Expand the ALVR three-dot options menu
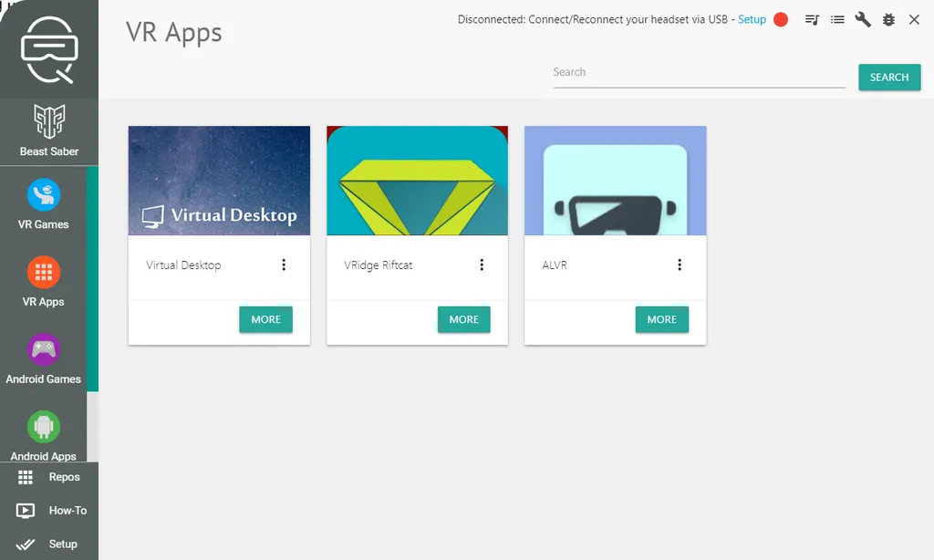The width and height of the screenshot is (934, 560). coord(679,264)
